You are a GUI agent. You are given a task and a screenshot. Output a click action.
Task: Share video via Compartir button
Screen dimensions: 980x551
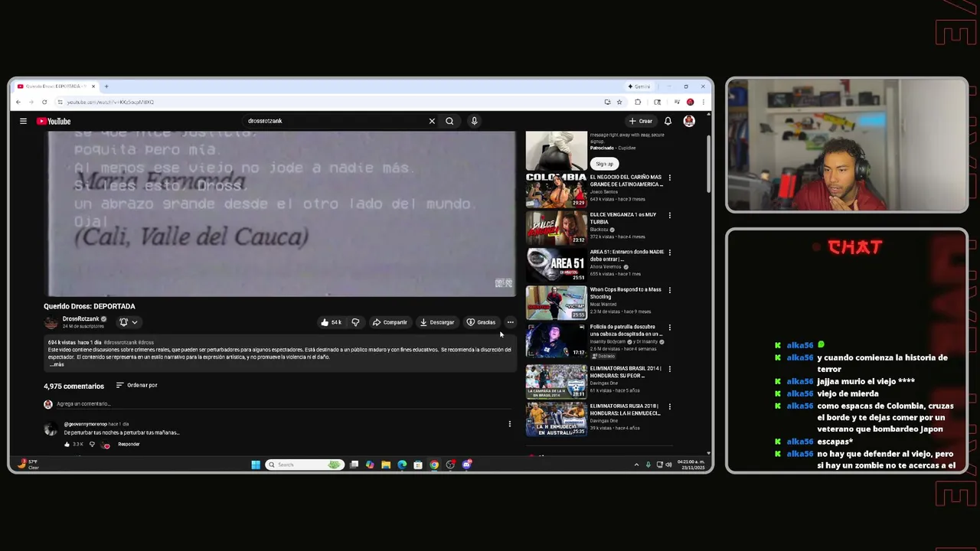pyautogui.click(x=390, y=322)
